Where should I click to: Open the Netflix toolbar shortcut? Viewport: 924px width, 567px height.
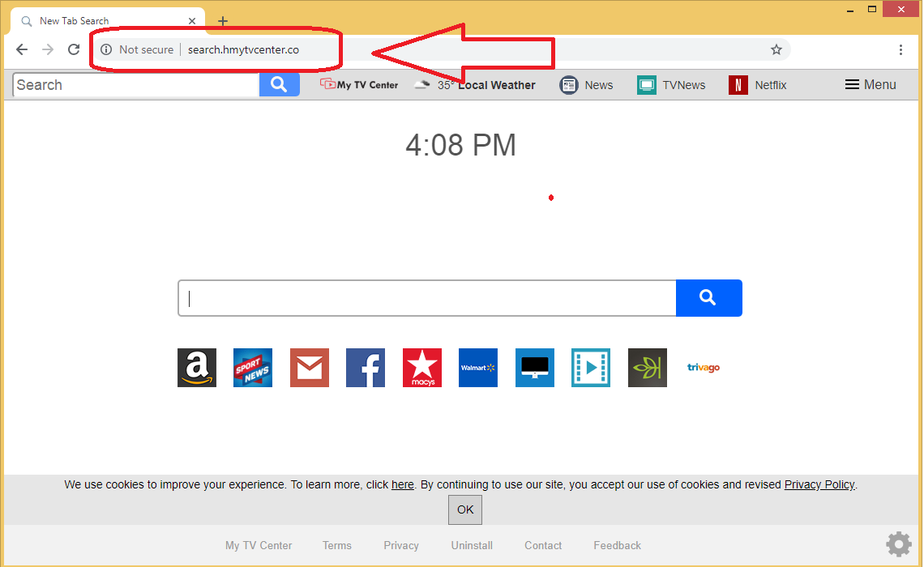(758, 85)
